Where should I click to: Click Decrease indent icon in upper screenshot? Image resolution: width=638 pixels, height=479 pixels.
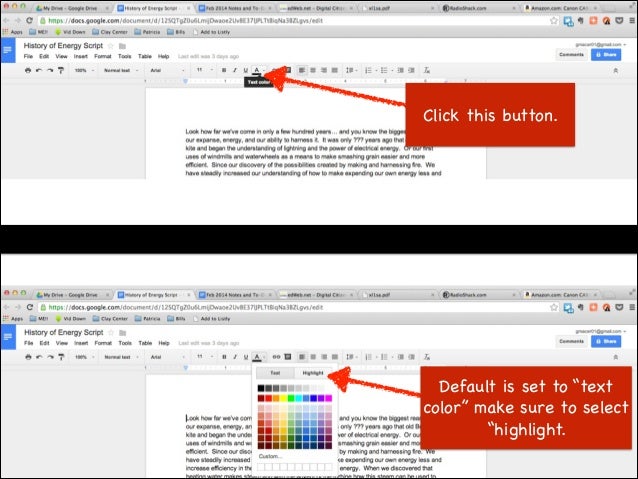(401, 70)
